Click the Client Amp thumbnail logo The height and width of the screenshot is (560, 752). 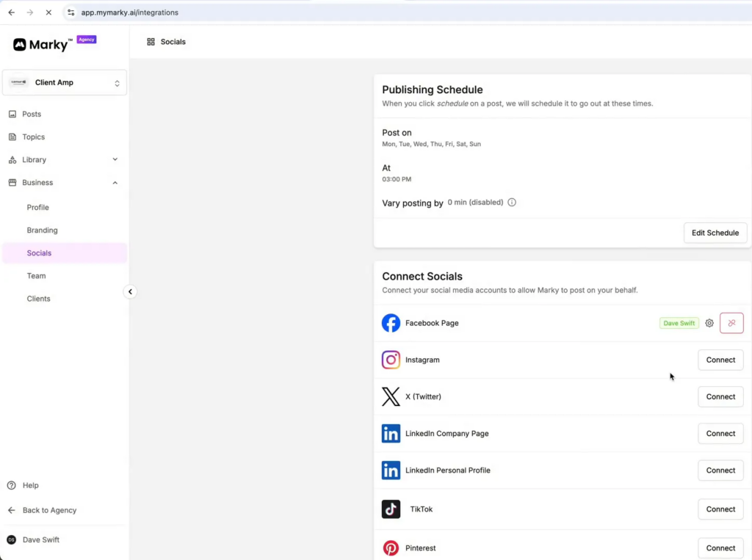pos(18,82)
